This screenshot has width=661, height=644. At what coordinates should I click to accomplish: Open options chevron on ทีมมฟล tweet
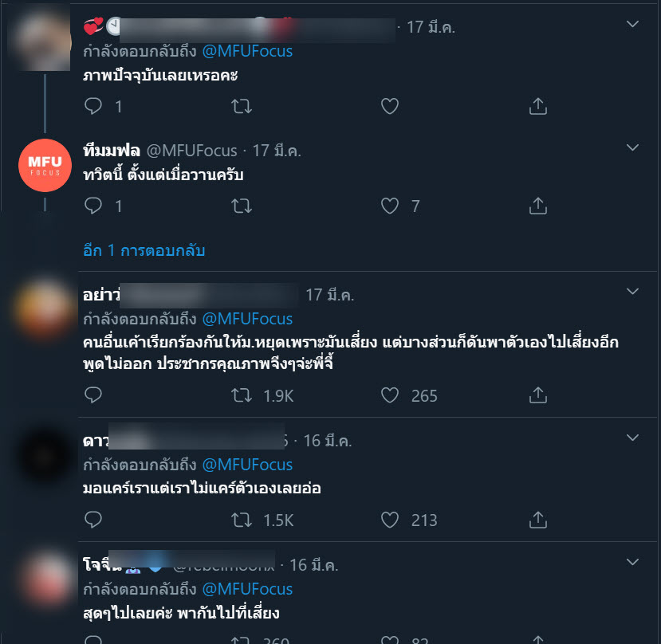point(632,147)
